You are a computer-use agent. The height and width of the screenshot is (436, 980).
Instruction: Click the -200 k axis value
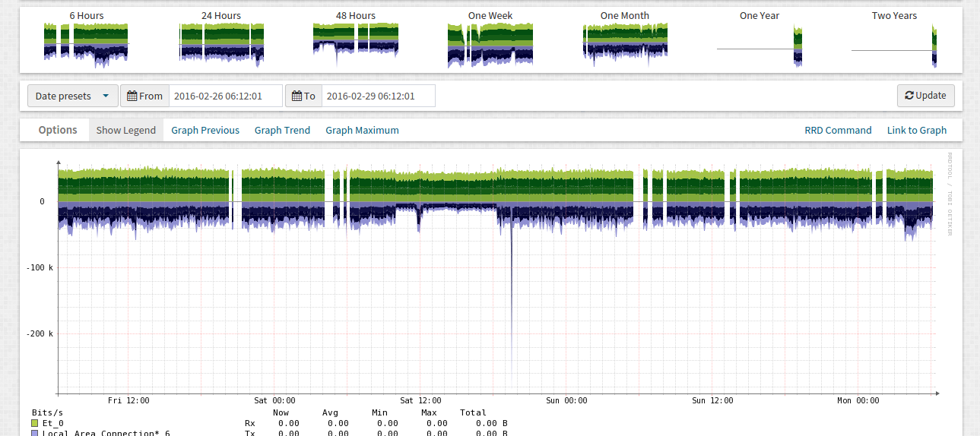click(40, 333)
